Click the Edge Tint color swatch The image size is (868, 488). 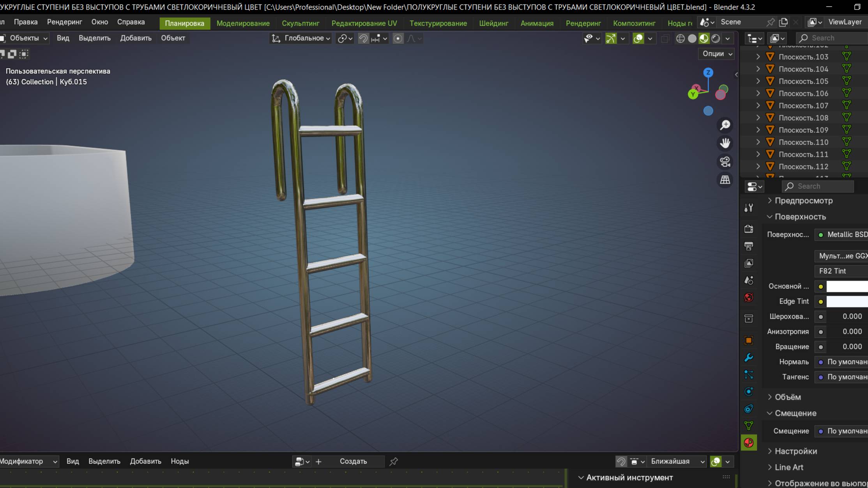847,301
